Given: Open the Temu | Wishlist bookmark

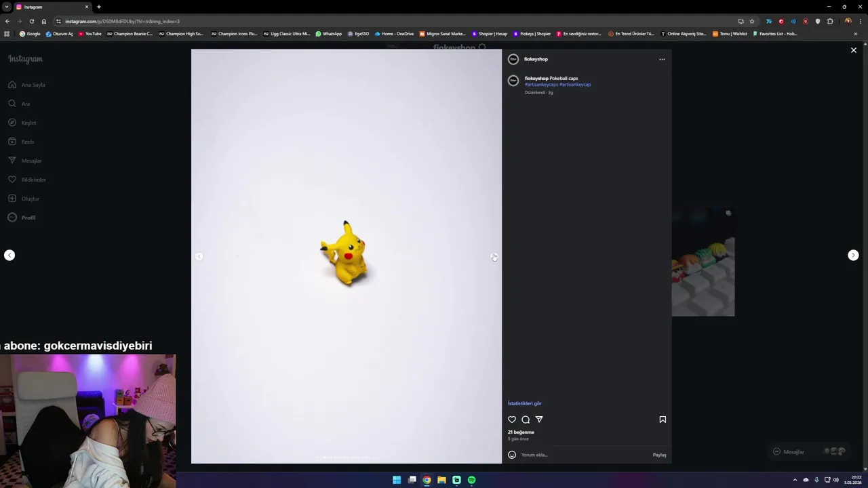Looking at the screenshot, I should pos(730,33).
